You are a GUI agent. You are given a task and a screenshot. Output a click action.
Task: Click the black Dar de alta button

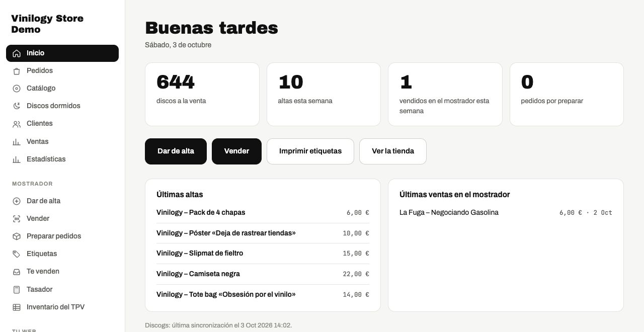(176, 151)
